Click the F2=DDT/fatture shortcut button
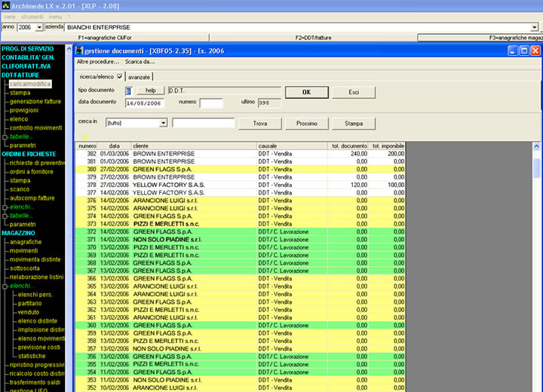This screenshot has width=543, height=392. (x=314, y=38)
